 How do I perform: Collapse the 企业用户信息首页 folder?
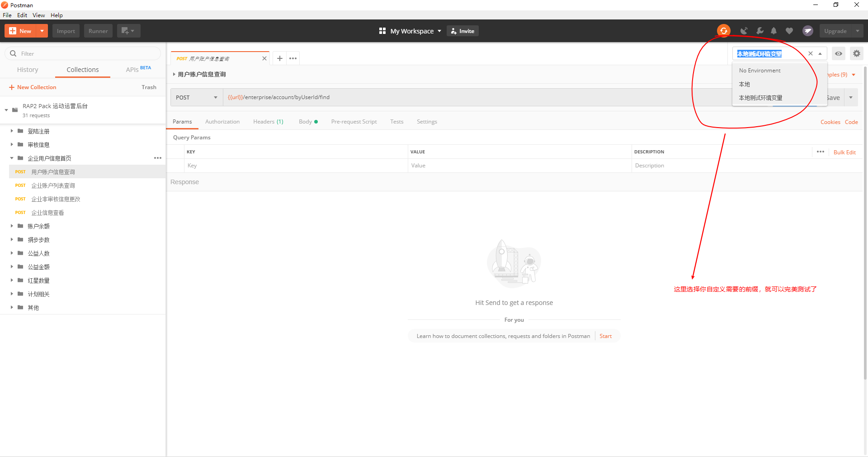pyautogui.click(x=12, y=158)
